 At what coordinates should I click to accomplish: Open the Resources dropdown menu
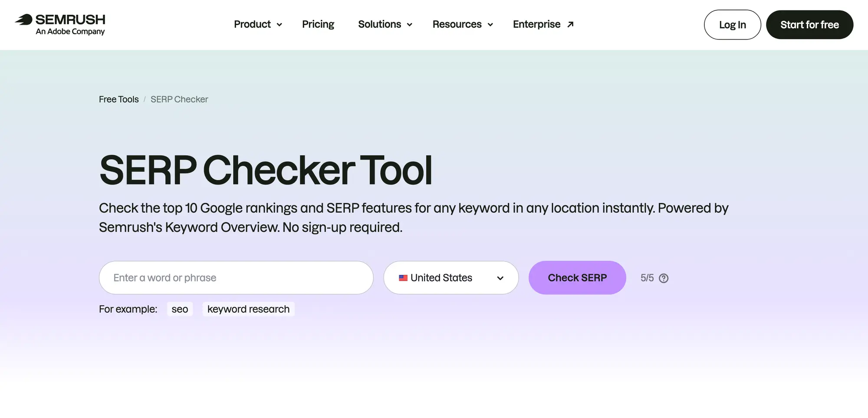tap(463, 24)
